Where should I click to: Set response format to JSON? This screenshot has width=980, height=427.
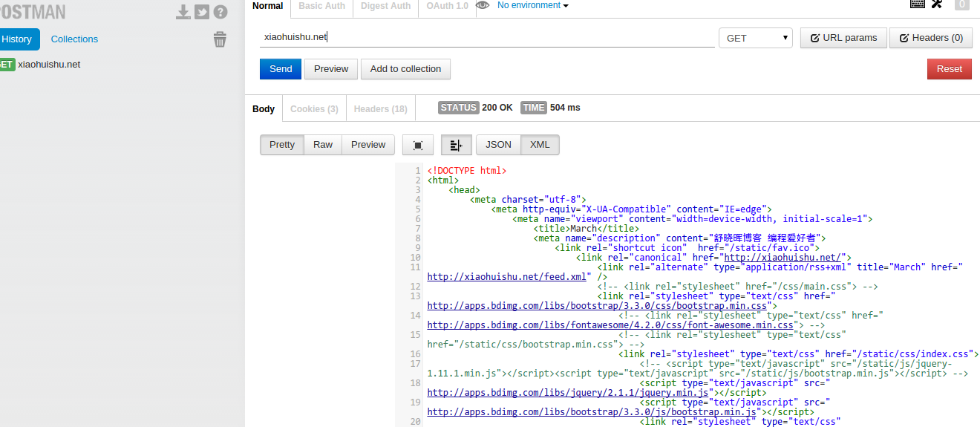coord(498,145)
